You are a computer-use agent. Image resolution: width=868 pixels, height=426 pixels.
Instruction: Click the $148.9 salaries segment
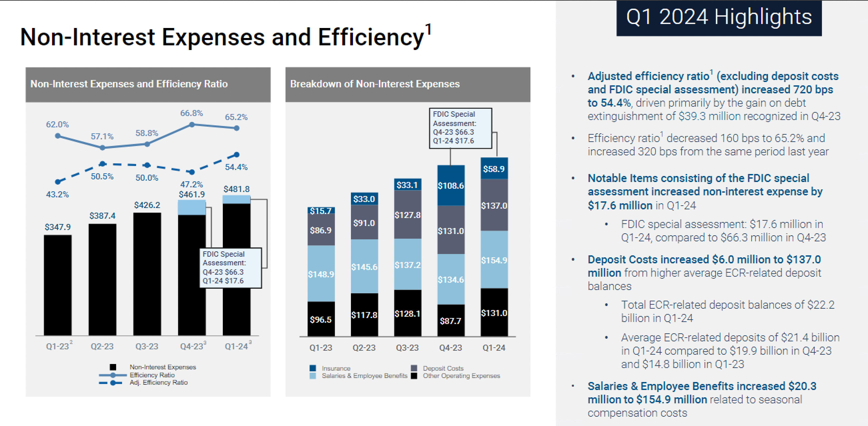pyautogui.click(x=321, y=274)
